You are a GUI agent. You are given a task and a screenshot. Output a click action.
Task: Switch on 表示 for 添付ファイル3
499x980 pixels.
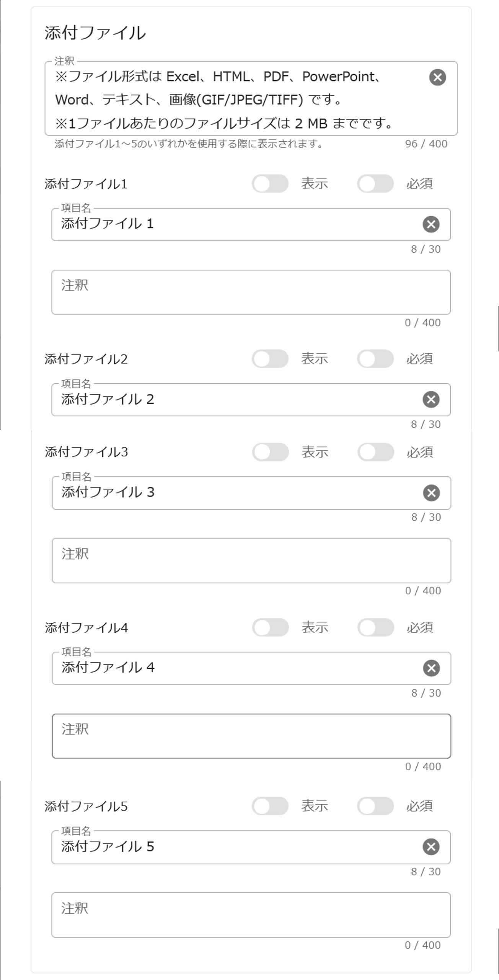(x=270, y=452)
